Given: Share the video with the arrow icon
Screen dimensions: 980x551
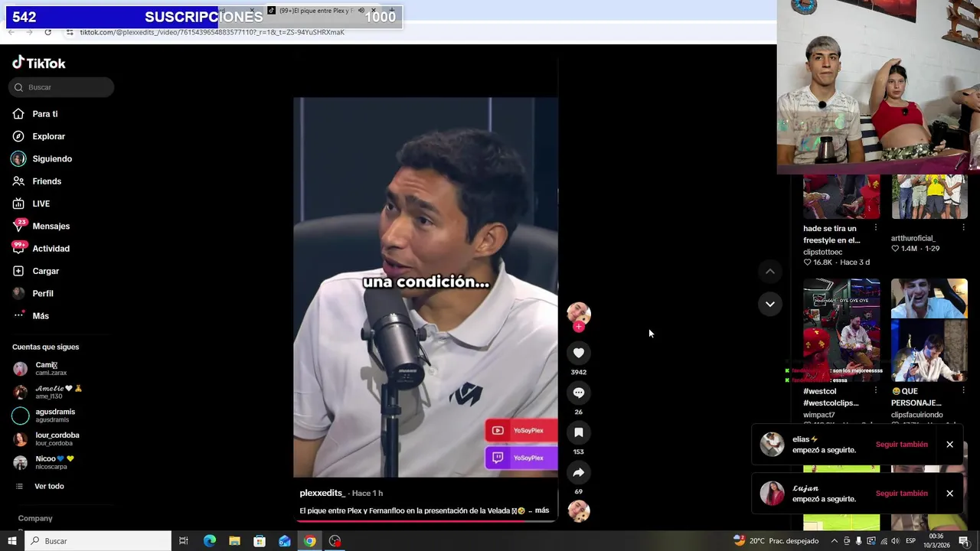Looking at the screenshot, I should click(579, 472).
